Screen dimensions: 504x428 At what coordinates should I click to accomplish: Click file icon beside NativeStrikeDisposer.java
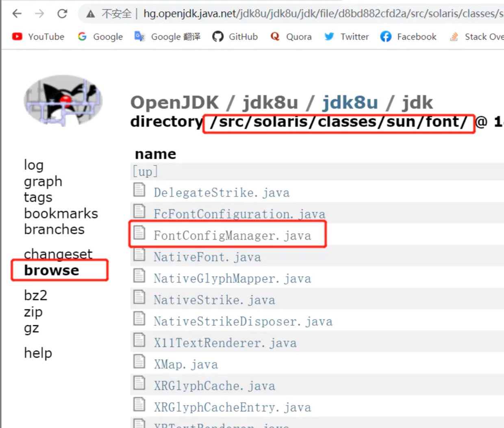click(x=139, y=319)
